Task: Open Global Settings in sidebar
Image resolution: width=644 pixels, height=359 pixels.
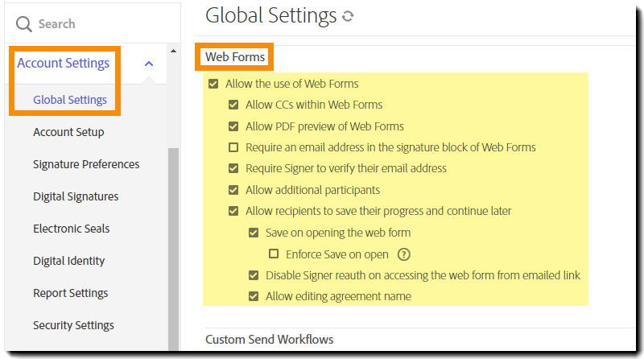Action: pyautogui.click(x=70, y=100)
